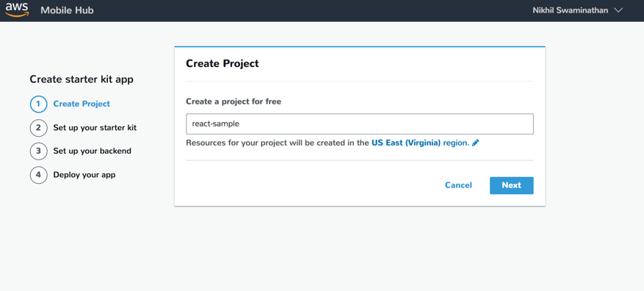Go to Set up your starter kit
Image resolution: width=644 pixels, height=291 pixels.
(x=95, y=128)
